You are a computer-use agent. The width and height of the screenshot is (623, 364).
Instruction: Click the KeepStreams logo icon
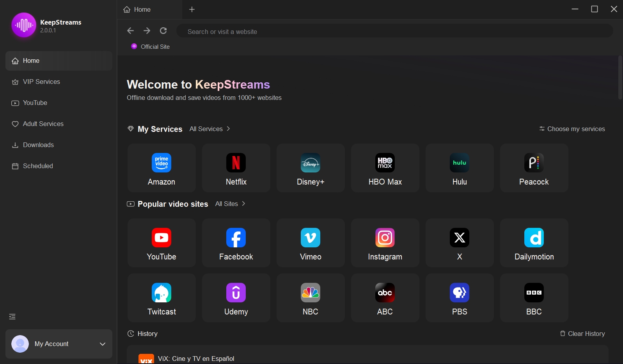pyautogui.click(x=24, y=25)
